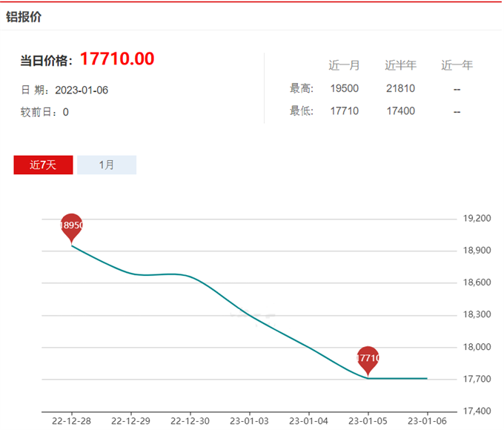Select the 近半年 column header

(x=400, y=65)
